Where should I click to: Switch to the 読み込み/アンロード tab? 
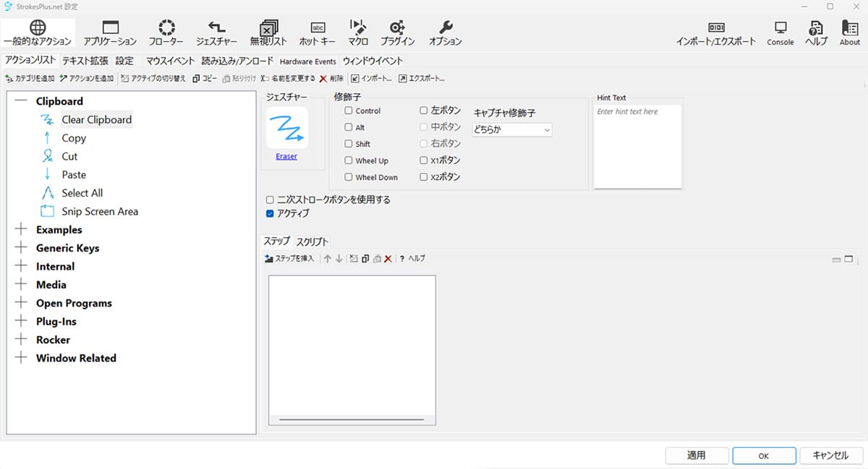point(237,61)
